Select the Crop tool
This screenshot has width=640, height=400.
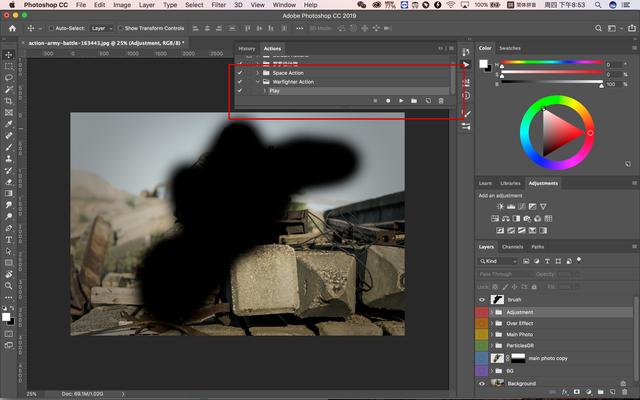point(9,101)
